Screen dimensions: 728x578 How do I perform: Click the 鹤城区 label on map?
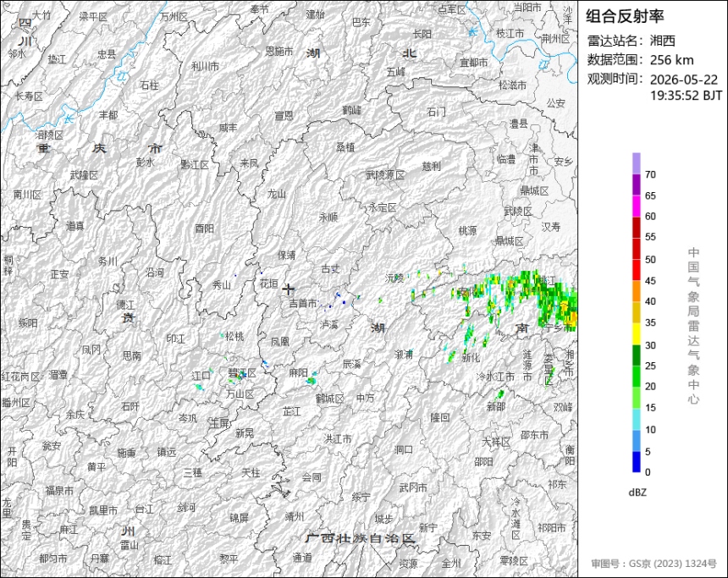[x=329, y=399]
